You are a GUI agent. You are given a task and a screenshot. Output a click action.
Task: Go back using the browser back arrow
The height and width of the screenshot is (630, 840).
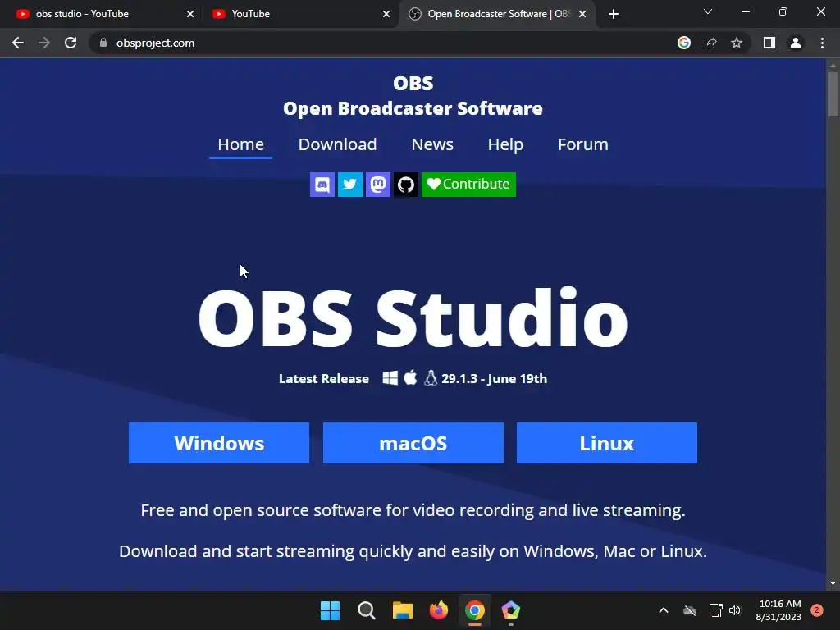[x=18, y=43]
